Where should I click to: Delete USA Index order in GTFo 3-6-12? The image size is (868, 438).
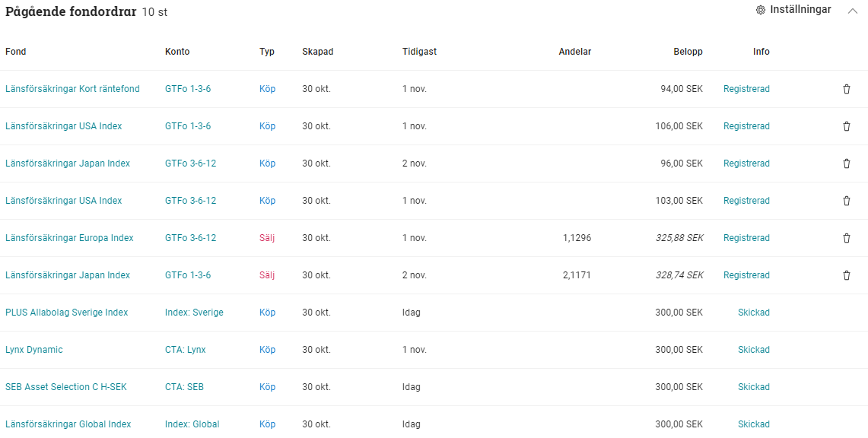coord(847,201)
